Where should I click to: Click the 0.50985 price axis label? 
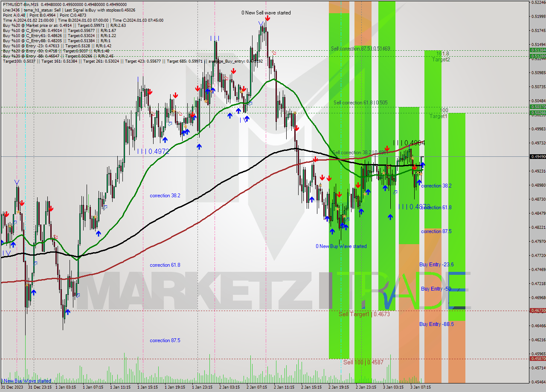coord(538,72)
